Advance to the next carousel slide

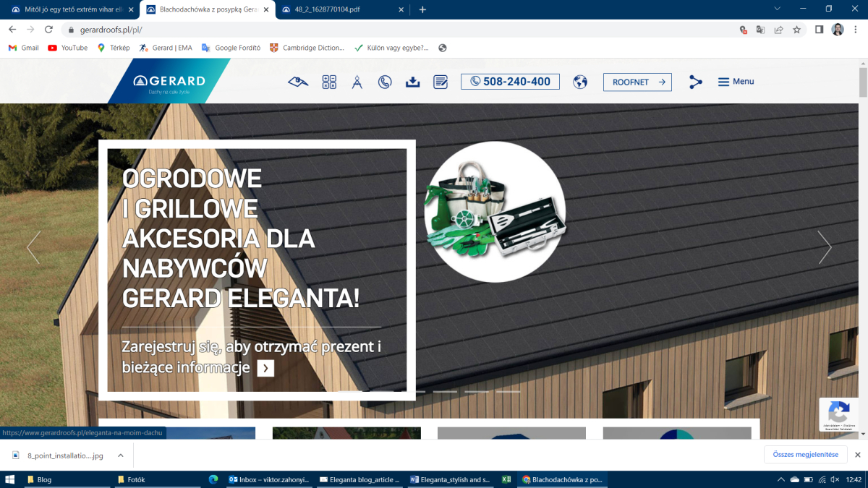coord(825,247)
